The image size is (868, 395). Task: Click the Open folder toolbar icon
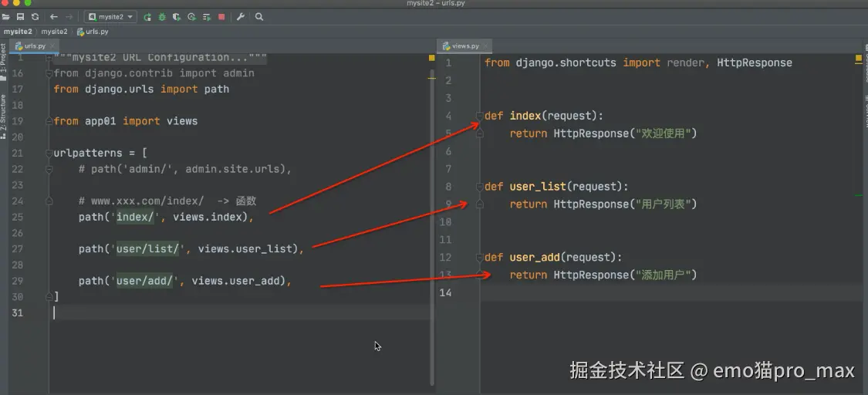tap(6, 17)
